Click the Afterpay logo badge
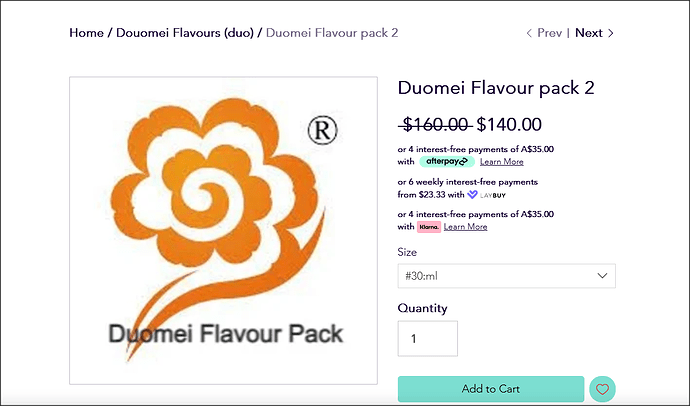Screen dimensions: 690x406 click(x=446, y=161)
